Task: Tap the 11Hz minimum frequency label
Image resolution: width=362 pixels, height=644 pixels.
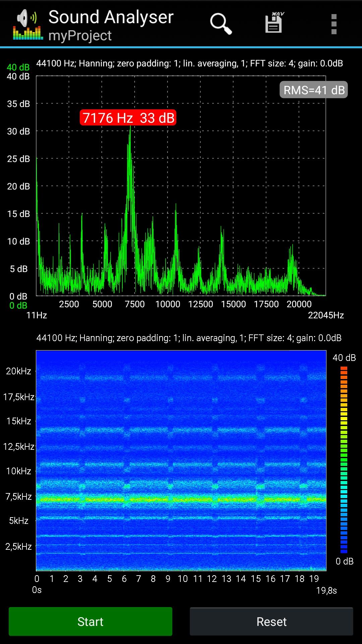Action: click(37, 315)
